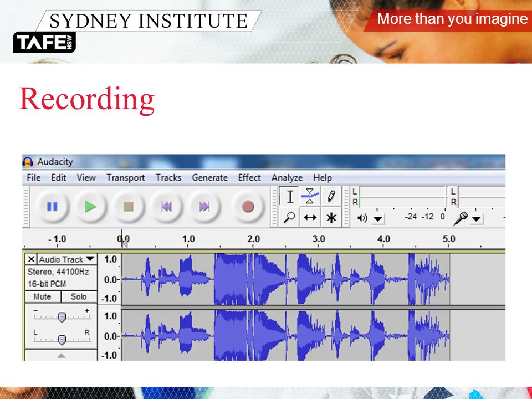Click the 2.0 mark on the timeline ruler

253,239
